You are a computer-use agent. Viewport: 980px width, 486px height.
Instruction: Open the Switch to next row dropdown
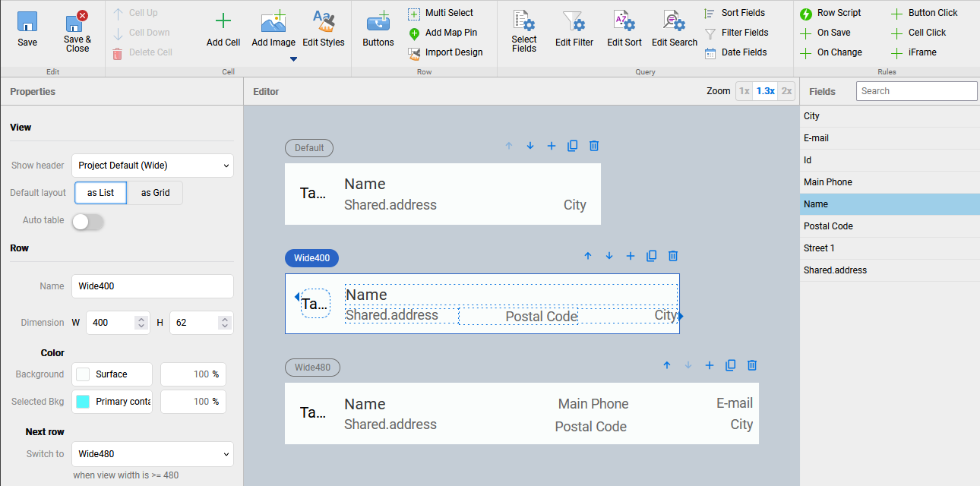153,454
